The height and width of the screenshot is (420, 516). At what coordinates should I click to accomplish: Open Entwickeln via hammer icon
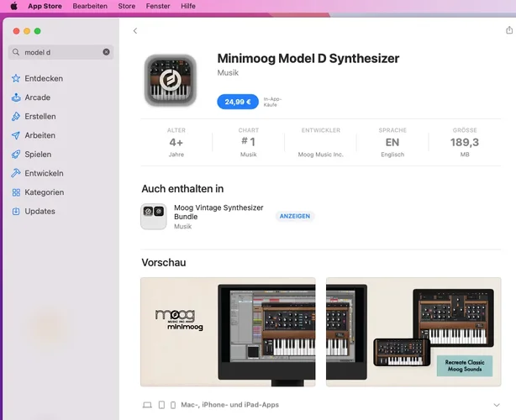tap(16, 173)
